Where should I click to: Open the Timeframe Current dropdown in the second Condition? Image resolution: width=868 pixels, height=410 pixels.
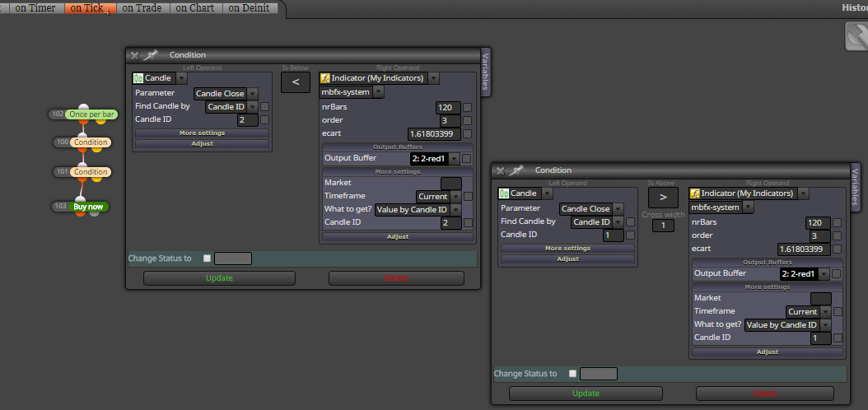pyautogui.click(x=826, y=311)
